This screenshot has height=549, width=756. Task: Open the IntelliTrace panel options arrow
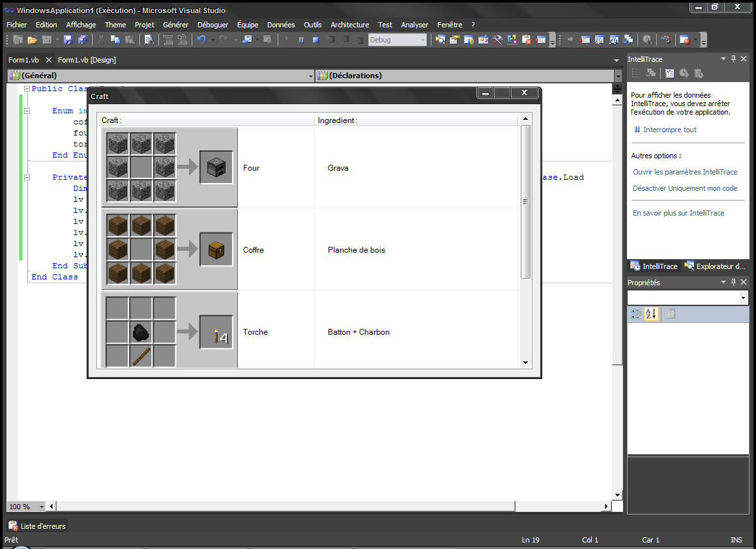pos(723,59)
